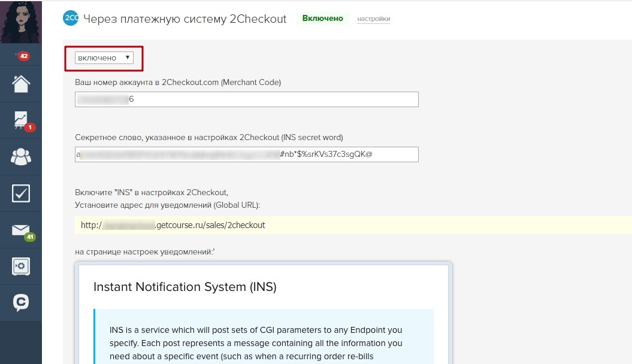Click the Merchant Code field label
The height and width of the screenshot is (364, 632).
tap(178, 82)
